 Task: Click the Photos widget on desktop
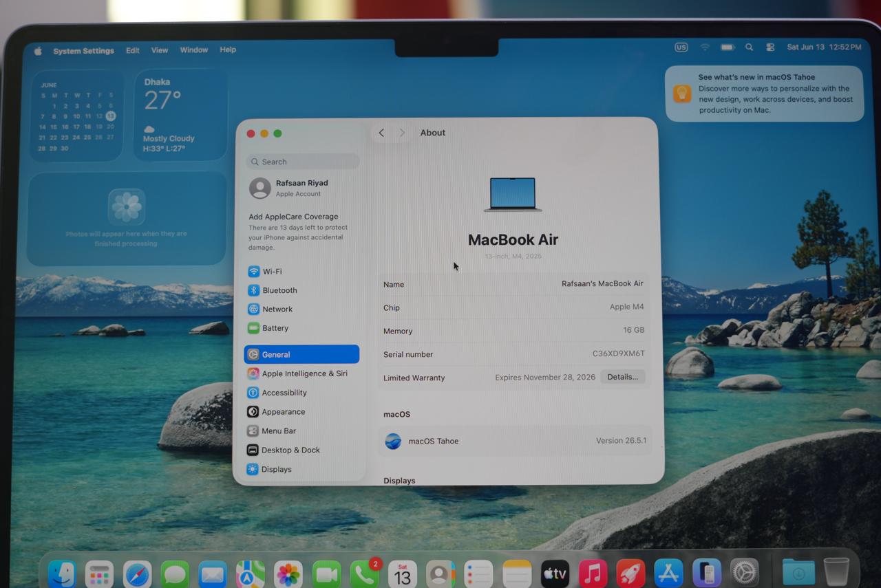click(x=127, y=219)
